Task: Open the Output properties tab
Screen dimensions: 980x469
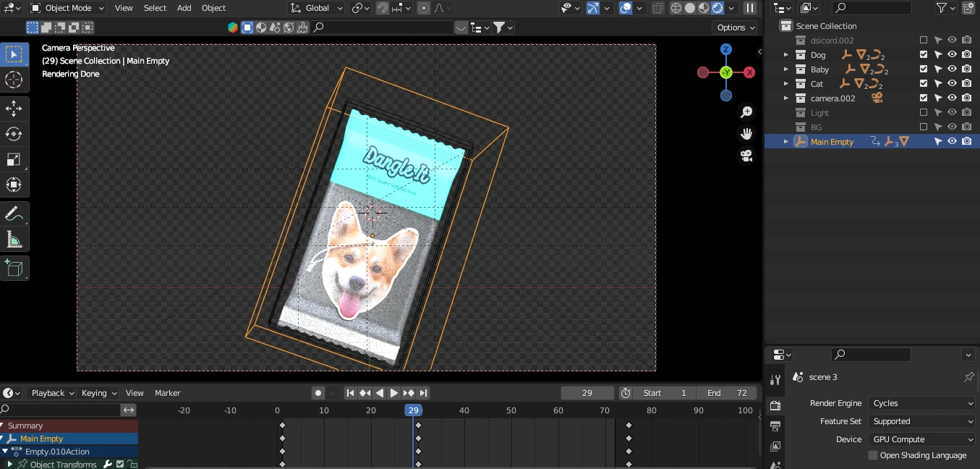Action: pyautogui.click(x=775, y=426)
